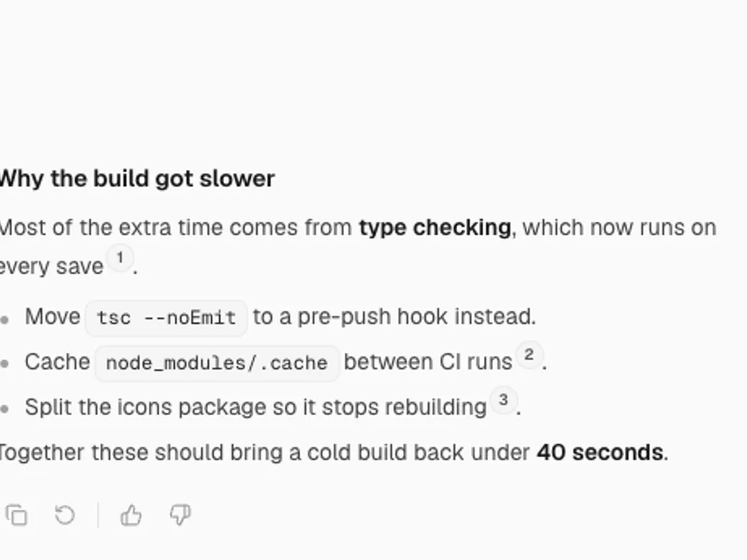Click the 'between CI runs' text
Image resolution: width=747 pixels, height=560 pixels.
428,362
